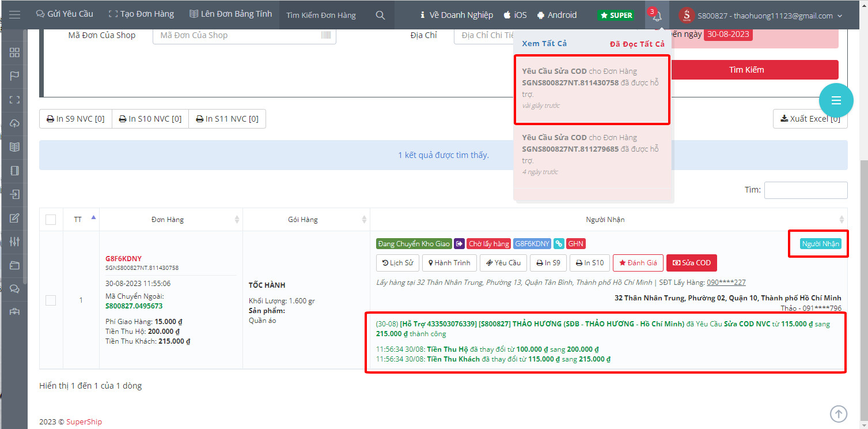Image resolution: width=868 pixels, height=429 pixels.
Task: Click the round teal floating menu button
Action: (x=836, y=100)
